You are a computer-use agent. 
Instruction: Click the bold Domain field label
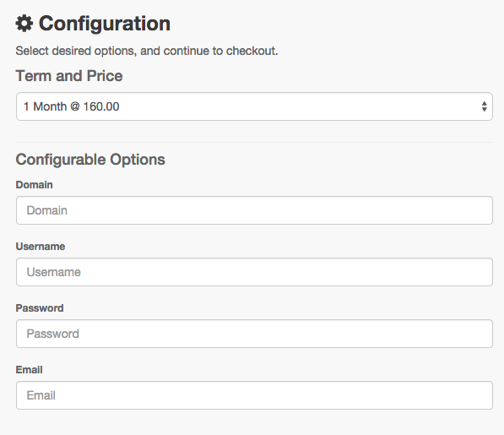click(x=34, y=185)
